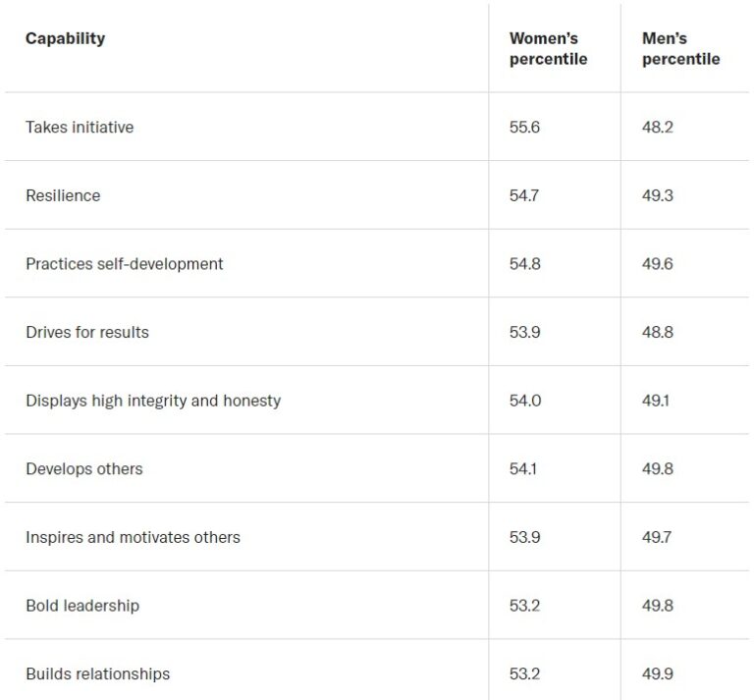This screenshot has width=754, height=700.
Task: Click the Capability column header
Action: pos(65,38)
